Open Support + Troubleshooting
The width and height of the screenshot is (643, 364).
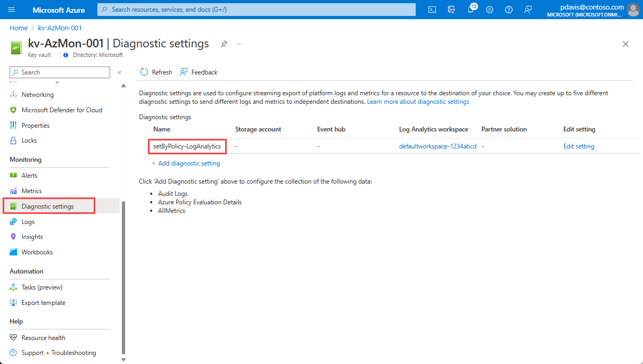tap(59, 353)
